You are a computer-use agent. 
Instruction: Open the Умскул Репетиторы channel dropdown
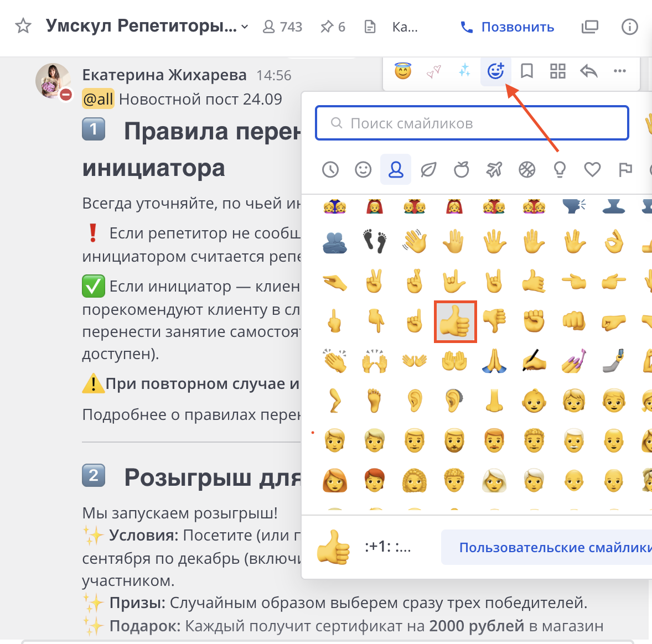click(x=147, y=26)
